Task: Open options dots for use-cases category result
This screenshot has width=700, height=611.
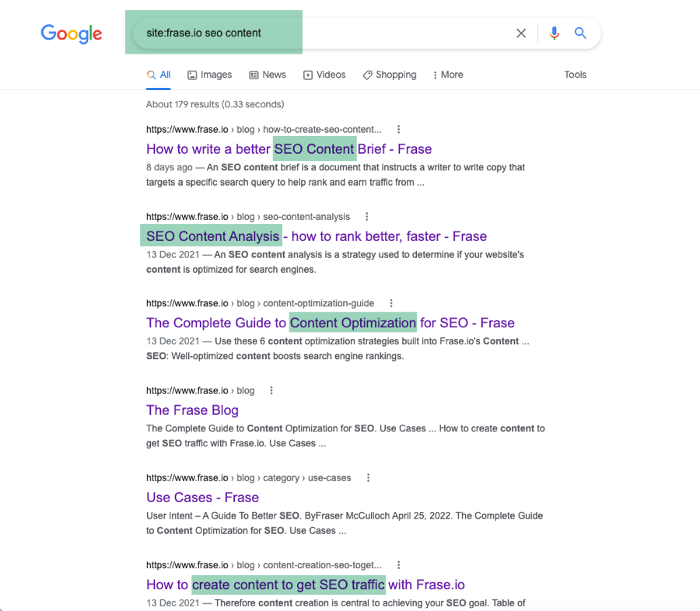Action: pos(369,477)
